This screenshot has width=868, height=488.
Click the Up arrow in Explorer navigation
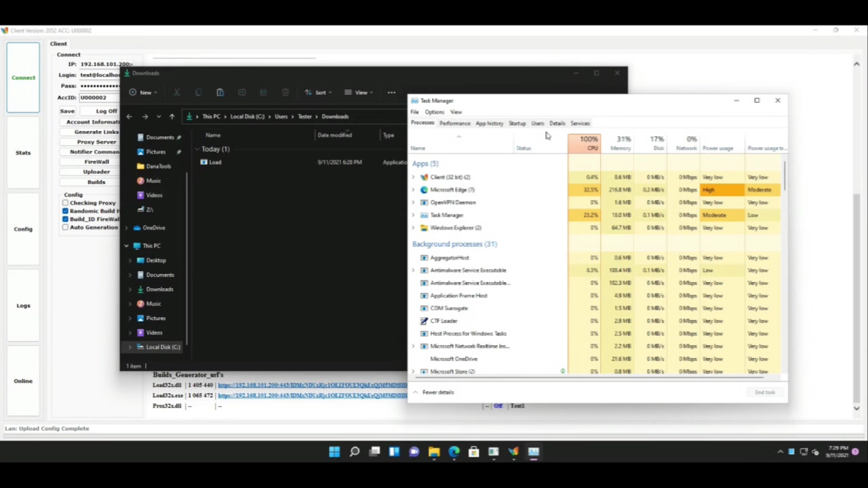tap(172, 117)
